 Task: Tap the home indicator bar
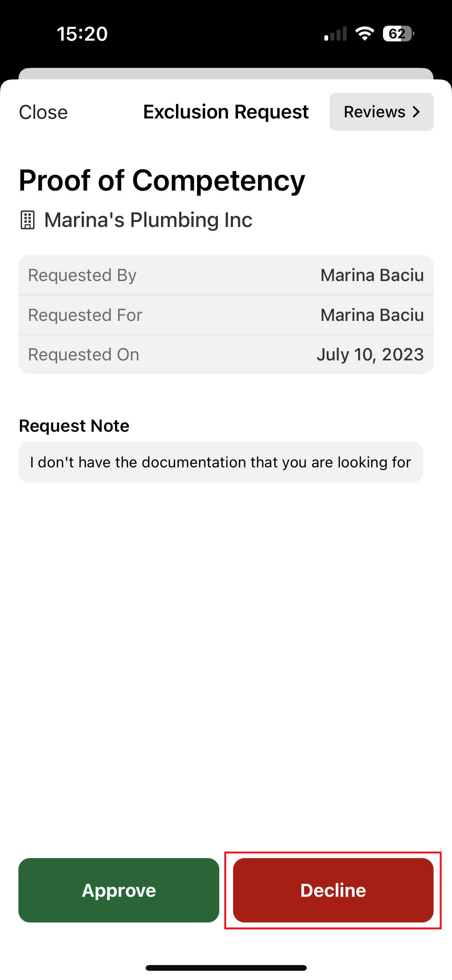pos(226,968)
